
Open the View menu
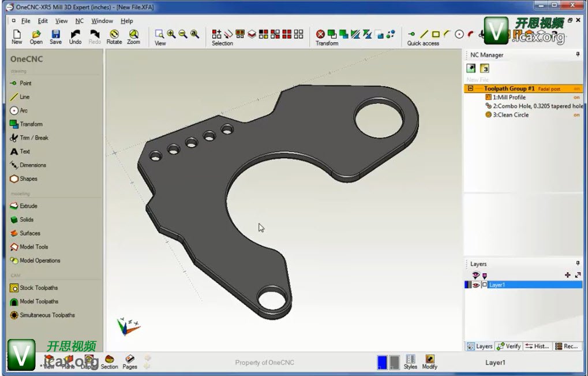62,21
